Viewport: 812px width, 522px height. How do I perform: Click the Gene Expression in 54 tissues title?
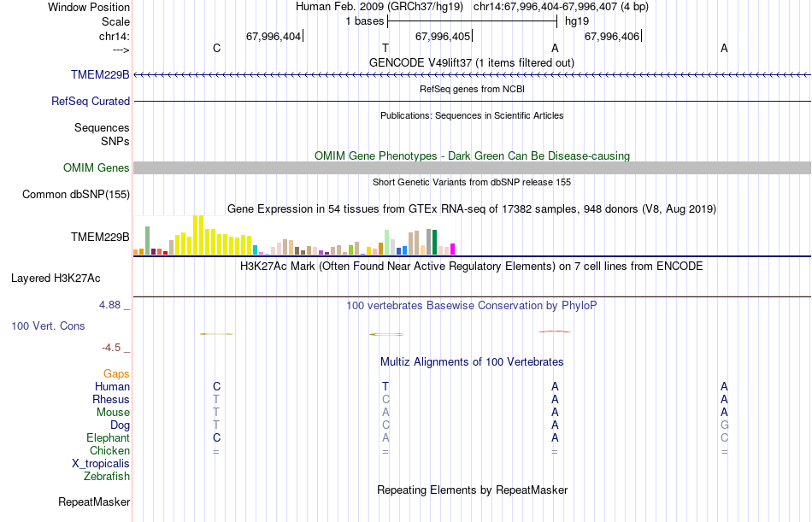coord(471,208)
